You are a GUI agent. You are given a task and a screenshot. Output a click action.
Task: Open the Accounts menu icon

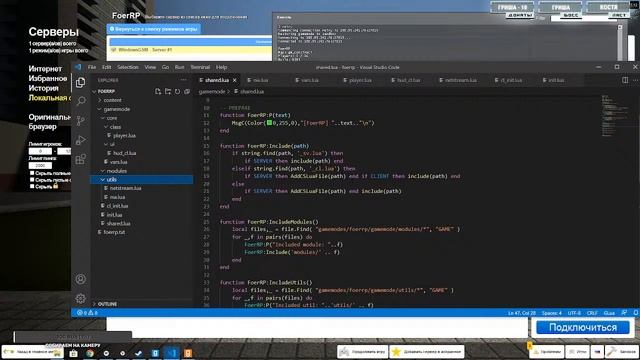pyautogui.click(x=81, y=279)
